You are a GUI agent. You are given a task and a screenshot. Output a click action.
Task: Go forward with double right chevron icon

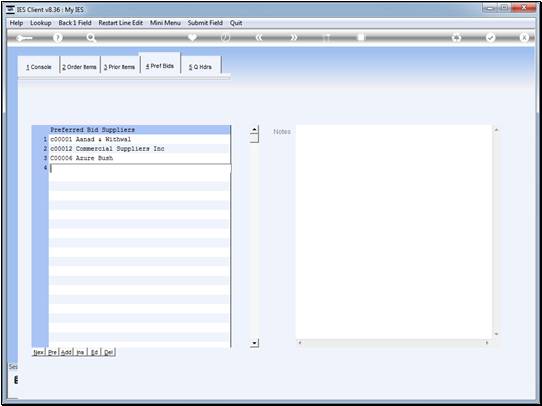point(293,38)
